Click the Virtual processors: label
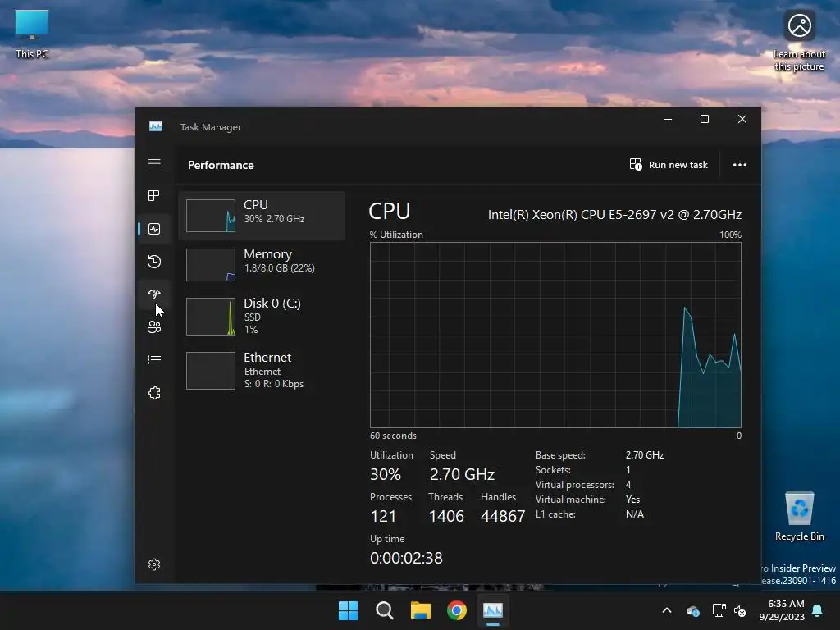840x630 pixels. (574, 485)
